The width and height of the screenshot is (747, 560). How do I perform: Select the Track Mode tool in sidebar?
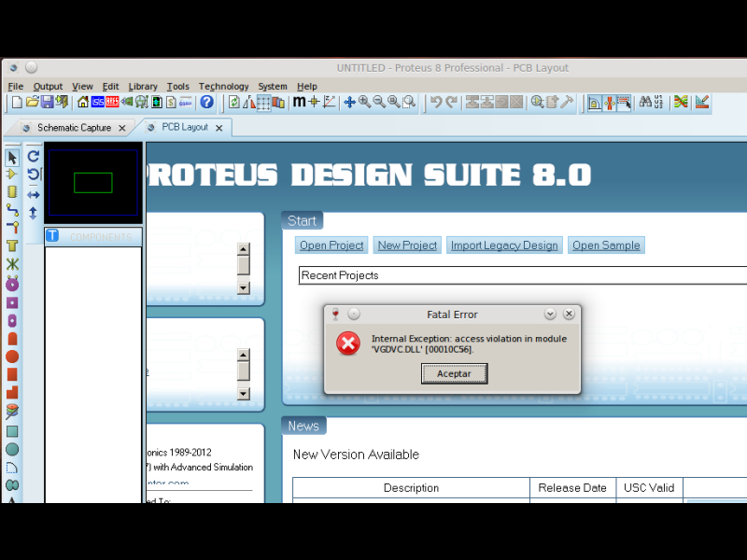click(x=12, y=209)
